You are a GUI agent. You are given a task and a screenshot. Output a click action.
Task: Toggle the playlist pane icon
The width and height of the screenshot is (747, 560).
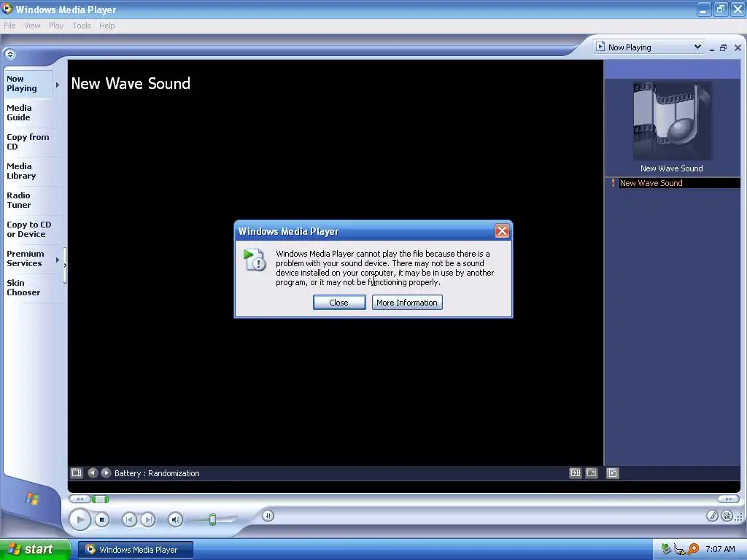(613, 472)
